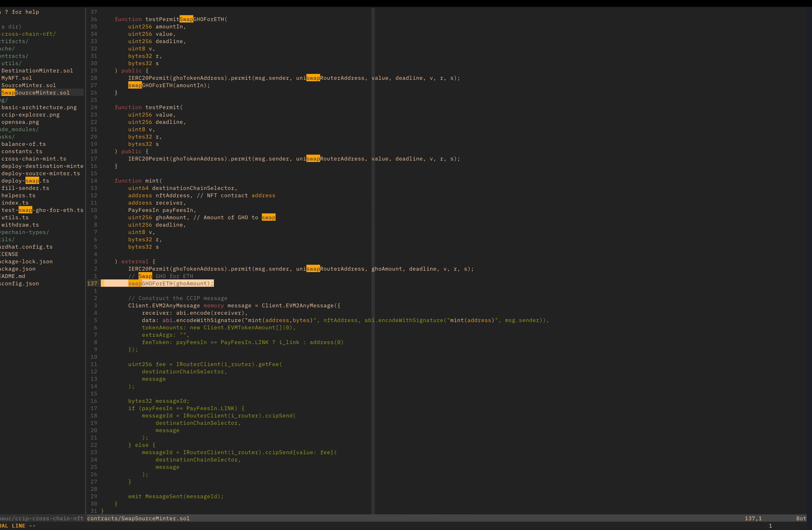This screenshot has width=812, height=530.
Task: Open deploy-swap.ts in the tree
Action: [25, 181]
